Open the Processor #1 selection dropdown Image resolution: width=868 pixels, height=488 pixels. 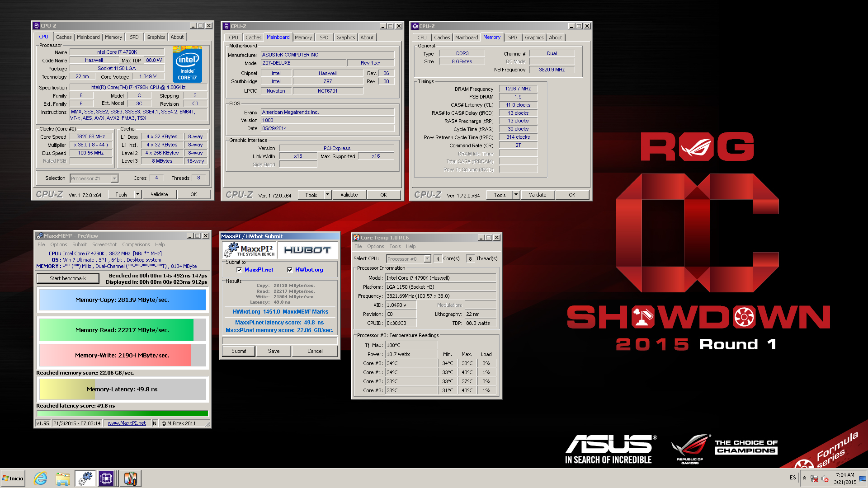pos(114,178)
